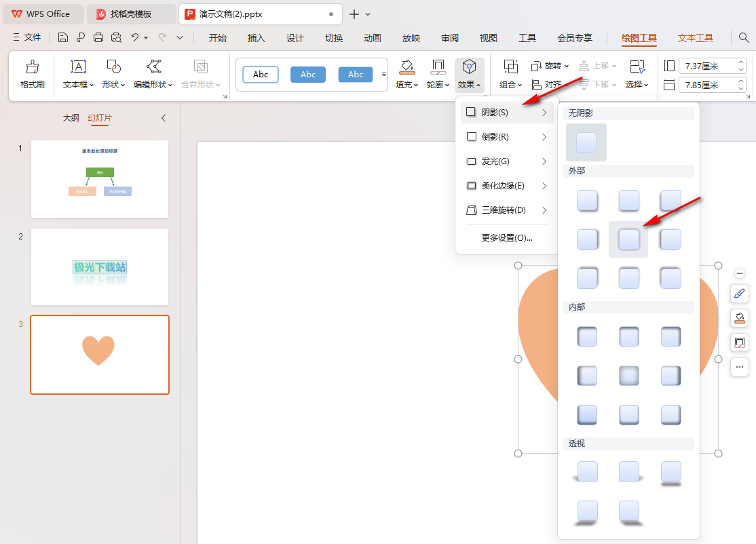Screen dimensions: 756x544
Task: Apply the first blue filled Abc style
Action: (x=308, y=75)
